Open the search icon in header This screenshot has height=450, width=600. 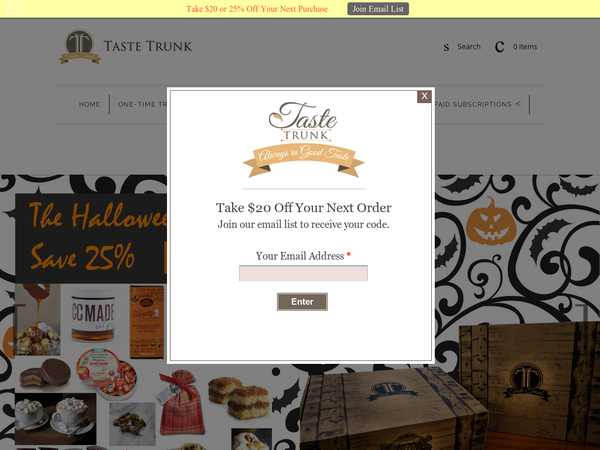(446, 47)
